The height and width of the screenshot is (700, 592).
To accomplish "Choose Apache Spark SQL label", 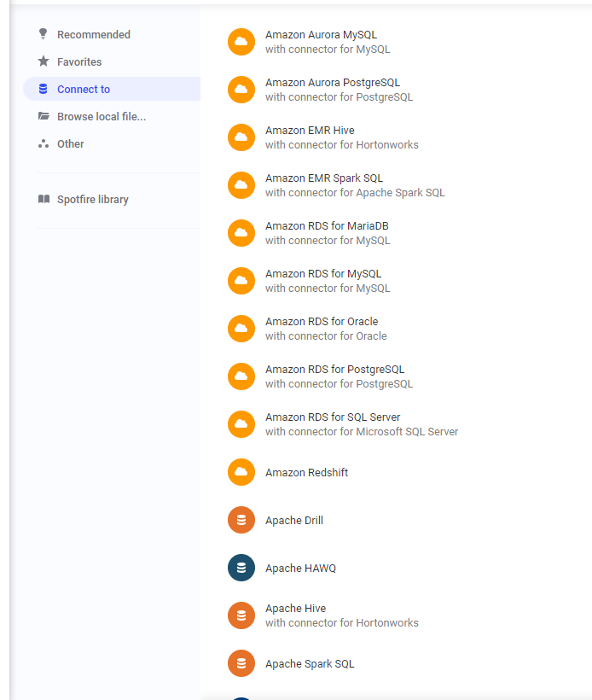I will [310, 664].
